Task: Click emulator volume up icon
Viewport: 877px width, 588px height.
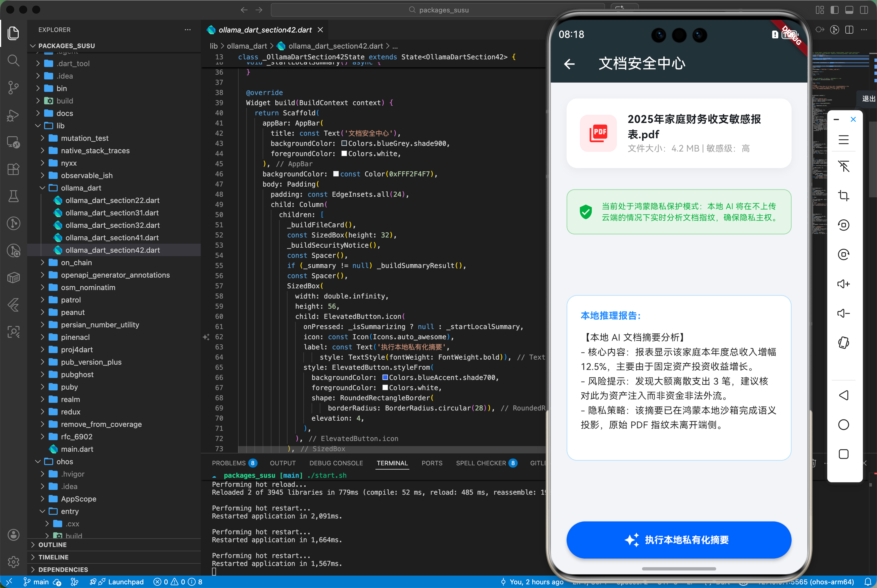Action: coord(843,284)
